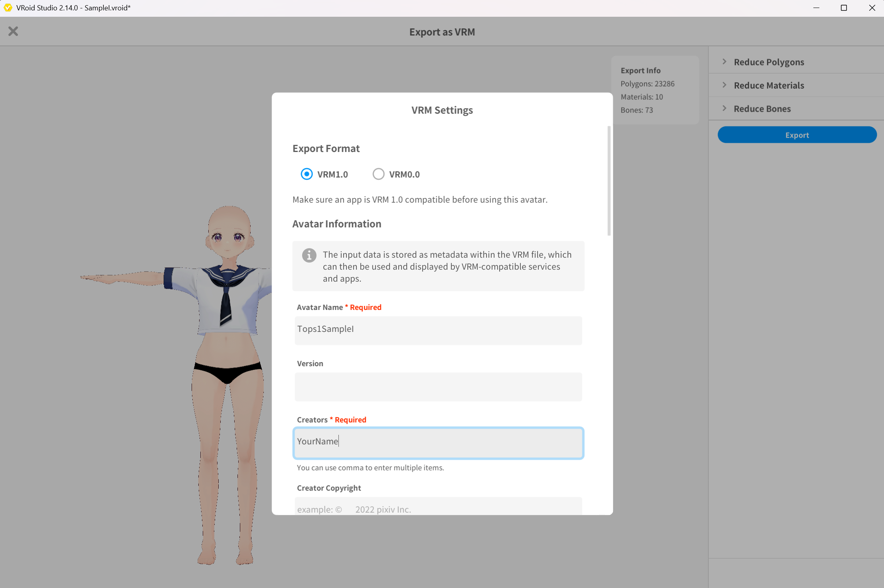Viewport: 884px width, 588px height.
Task: Click the Creator Copyright field
Action: tap(438, 506)
